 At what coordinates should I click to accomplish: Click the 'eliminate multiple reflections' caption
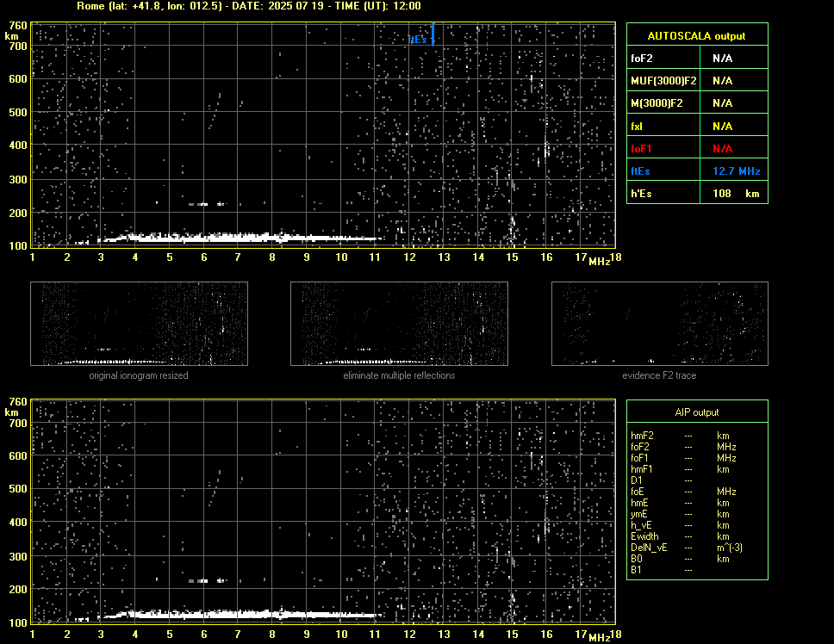[399, 375]
